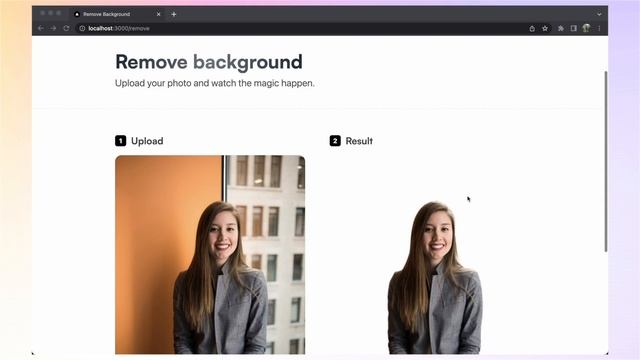Image resolution: width=640 pixels, height=360 pixels.
Task: Reload the page with the refresh icon
Action: (66, 28)
